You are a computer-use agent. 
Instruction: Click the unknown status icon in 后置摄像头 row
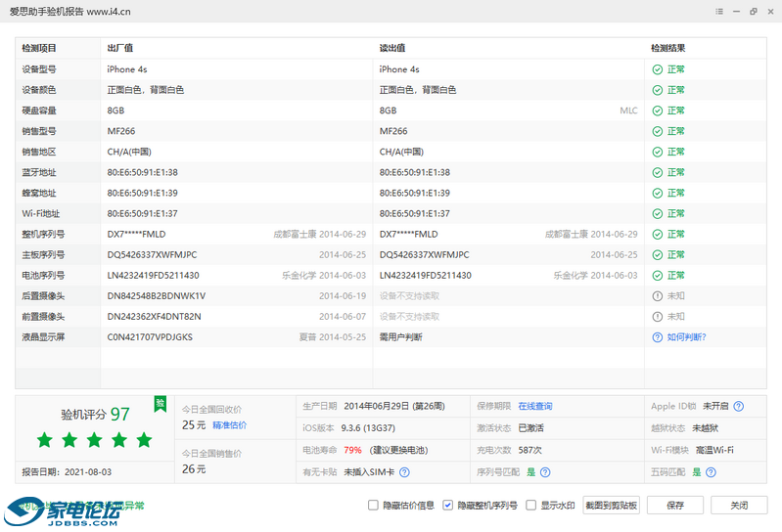click(x=658, y=296)
